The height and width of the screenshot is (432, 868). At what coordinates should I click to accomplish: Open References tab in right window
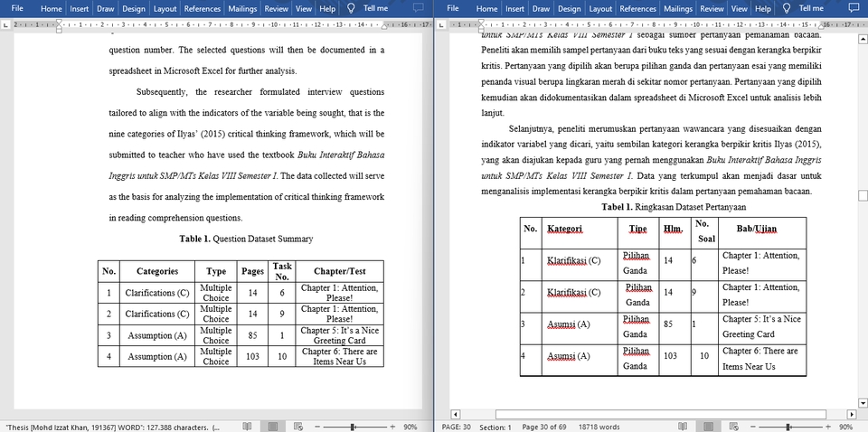point(637,8)
